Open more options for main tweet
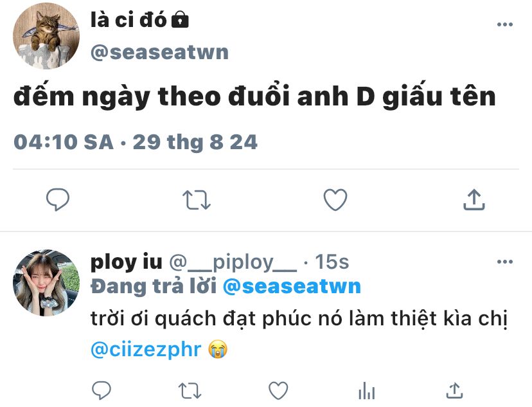The height and width of the screenshot is (407, 532). [x=504, y=24]
